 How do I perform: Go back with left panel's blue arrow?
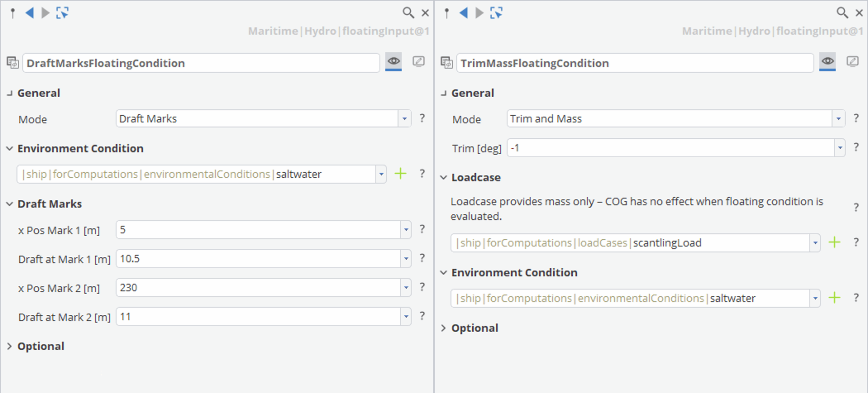click(30, 13)
